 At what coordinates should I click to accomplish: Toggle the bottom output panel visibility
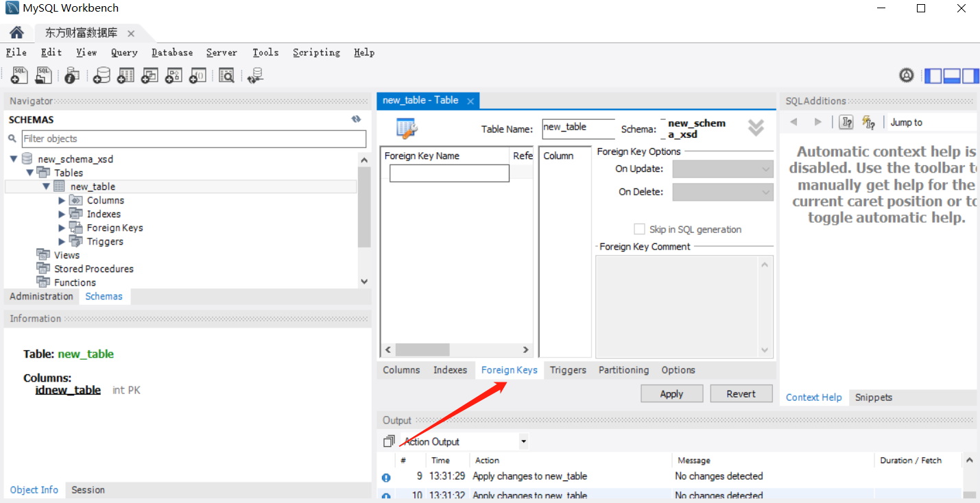point(952,75)
